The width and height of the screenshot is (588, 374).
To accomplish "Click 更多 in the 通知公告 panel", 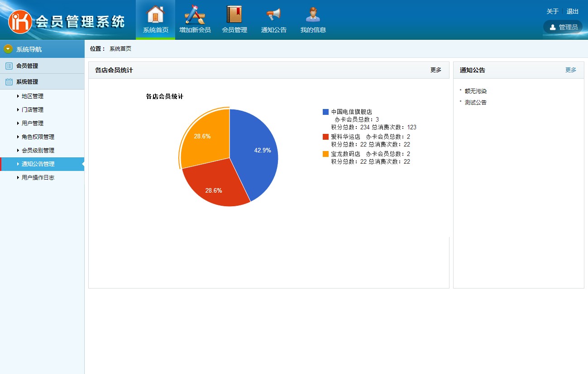I will pyautogui.click(x=571, y=70).
